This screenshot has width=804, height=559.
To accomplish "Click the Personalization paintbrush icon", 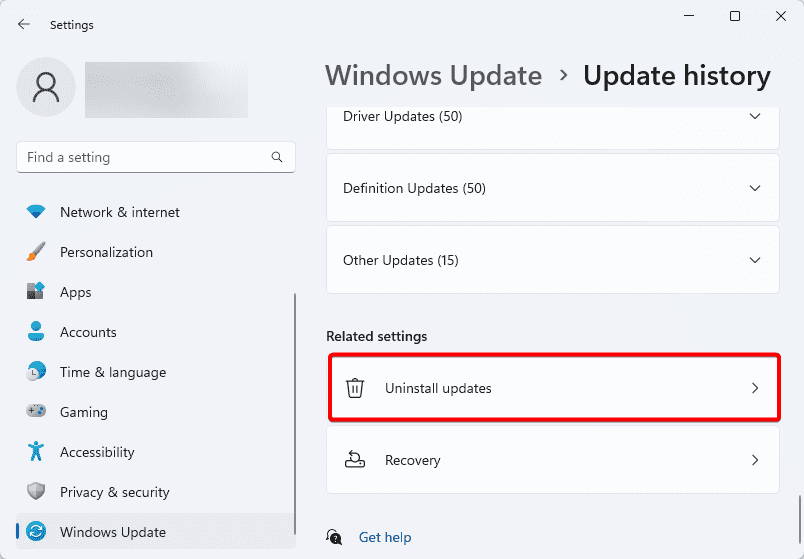I will pyautogui.click(x=36, y=252).
